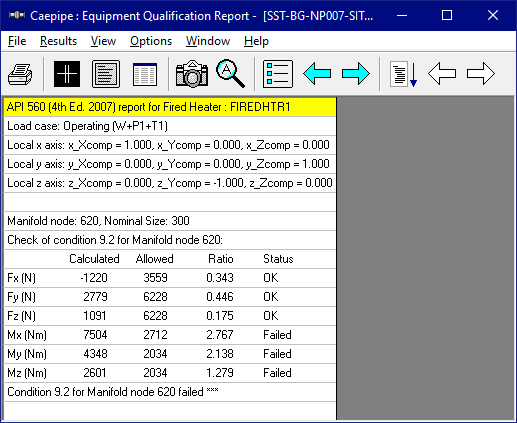Viewport: 517px width, 423px height.
Task: Open the Graphics window crosshair icon
Action: point(67,74)
